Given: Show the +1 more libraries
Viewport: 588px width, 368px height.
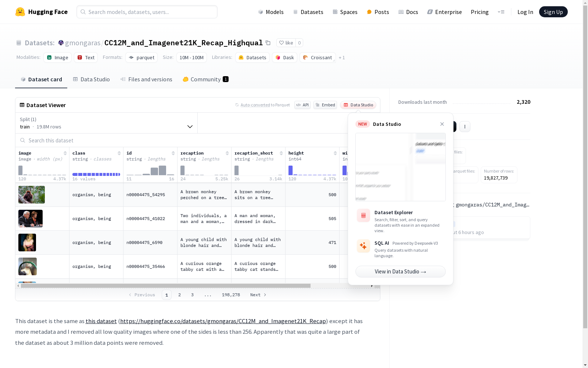Looking at the screenshot, I should click(342, 57).
